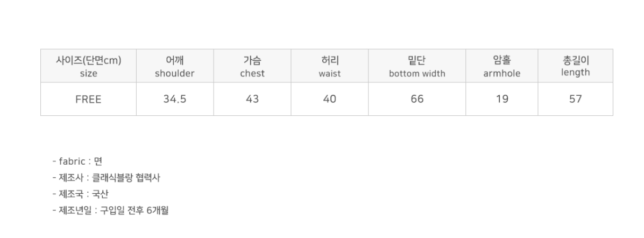Select the waist value 40
The image size is (644, 238).
pyautogui.click(x=330, y=99)
